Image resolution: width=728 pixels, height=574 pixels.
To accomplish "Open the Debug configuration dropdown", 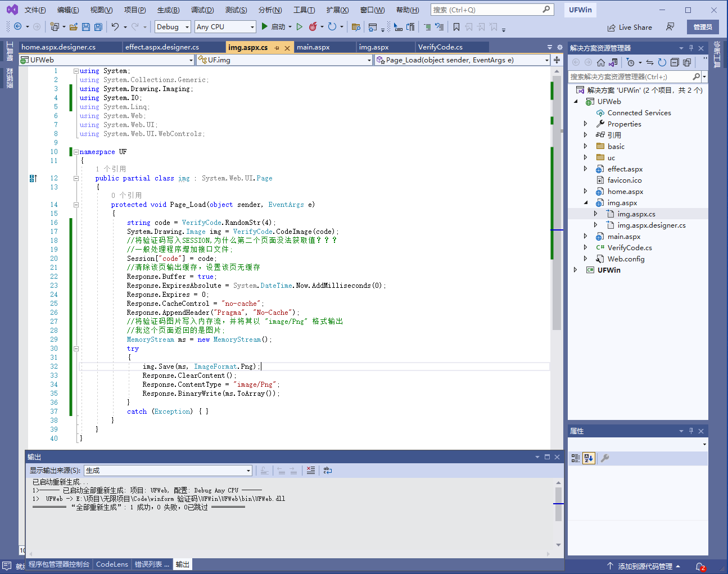I will coord(173,26).
